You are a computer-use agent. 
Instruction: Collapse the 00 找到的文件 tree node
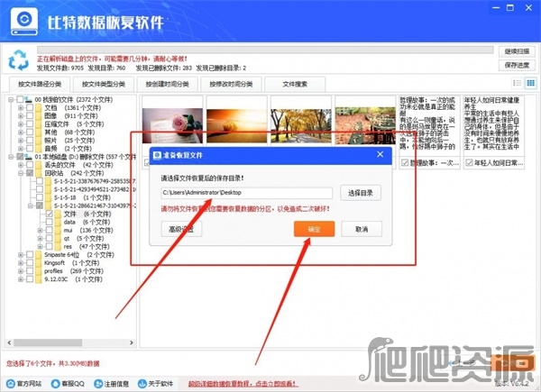click(x=11, y=100)
